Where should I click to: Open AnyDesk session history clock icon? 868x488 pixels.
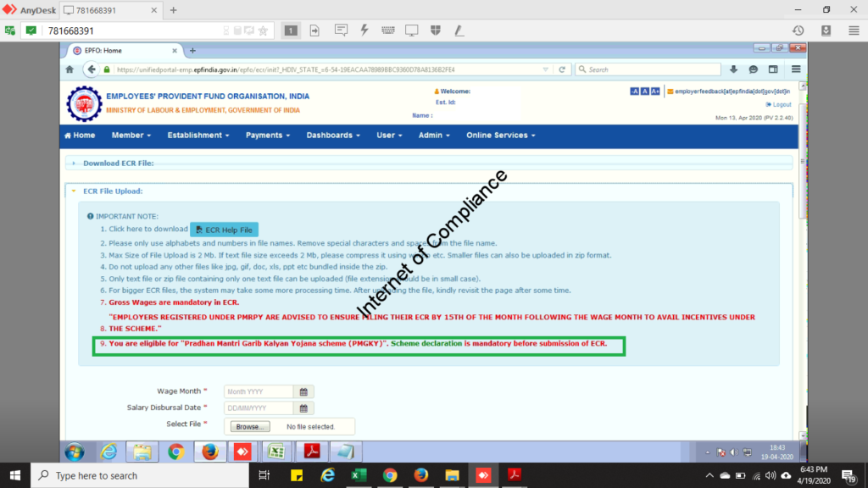tap(798, 30)
